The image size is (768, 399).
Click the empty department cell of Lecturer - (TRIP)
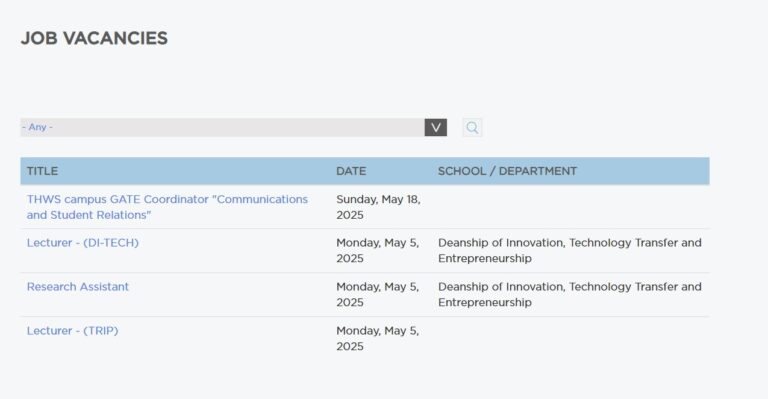point(571,339)
